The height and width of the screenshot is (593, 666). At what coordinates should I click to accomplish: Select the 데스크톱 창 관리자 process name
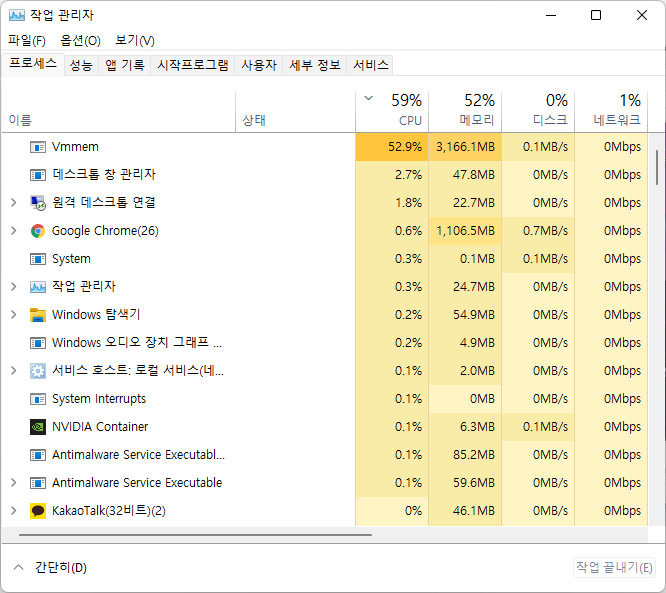(x=104, y=175)
